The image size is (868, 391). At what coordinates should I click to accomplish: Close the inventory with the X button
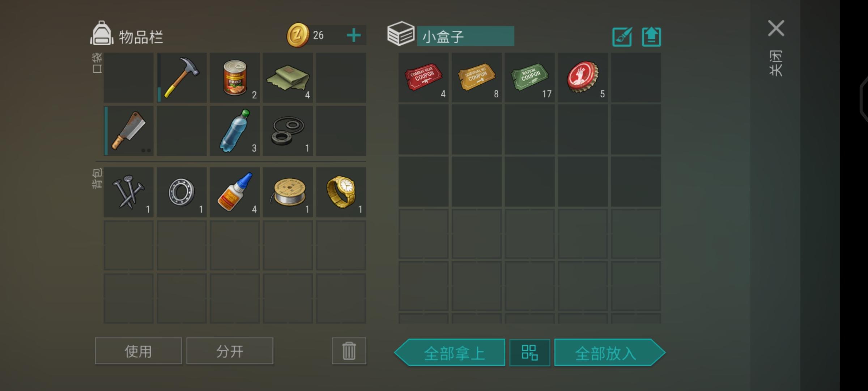[x=776, y=28]
